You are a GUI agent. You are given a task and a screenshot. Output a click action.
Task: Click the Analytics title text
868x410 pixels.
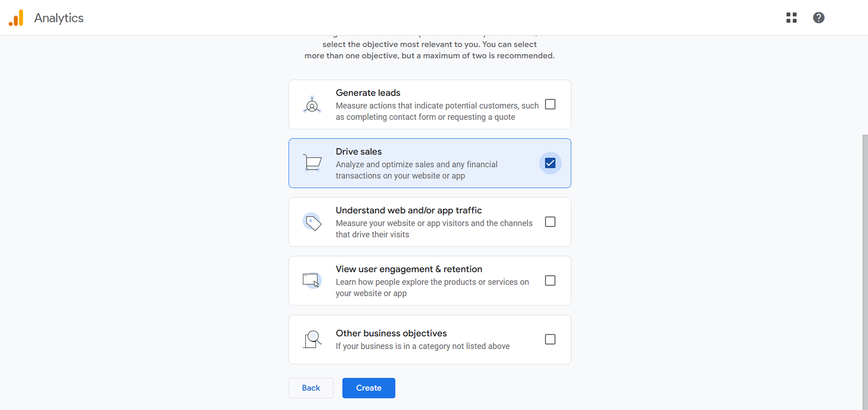pyautogui.click(x=59, y=18)
